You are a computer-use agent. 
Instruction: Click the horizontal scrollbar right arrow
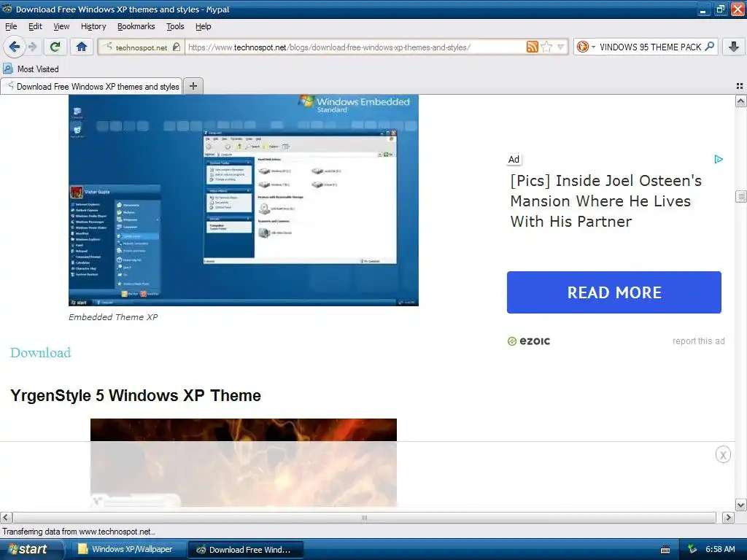[x=728, y=518]
